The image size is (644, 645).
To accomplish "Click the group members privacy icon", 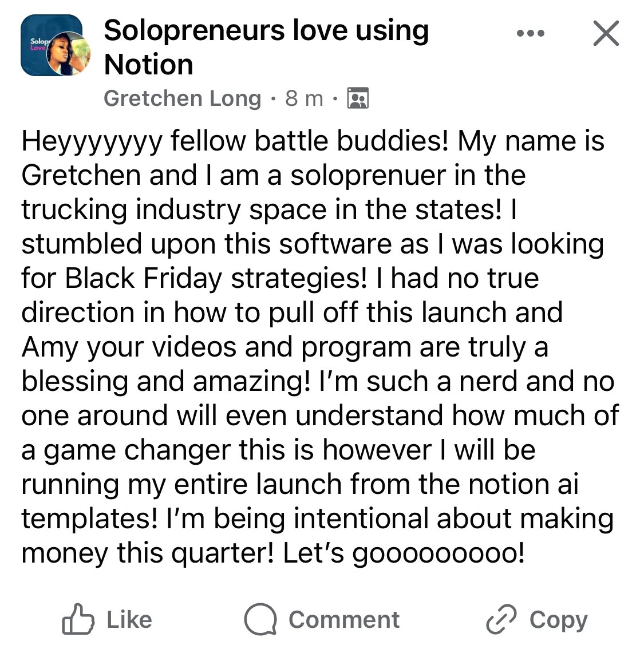I will [358, 98].
